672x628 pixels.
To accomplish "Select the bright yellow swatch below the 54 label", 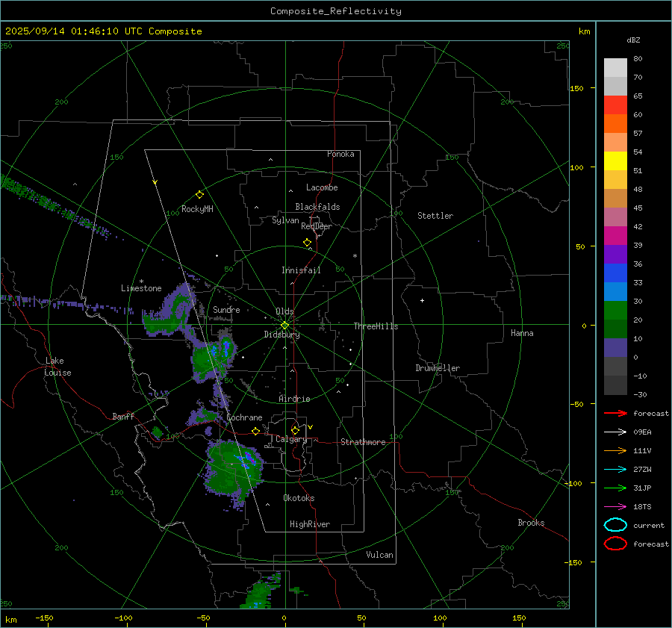I will (615, 161).
